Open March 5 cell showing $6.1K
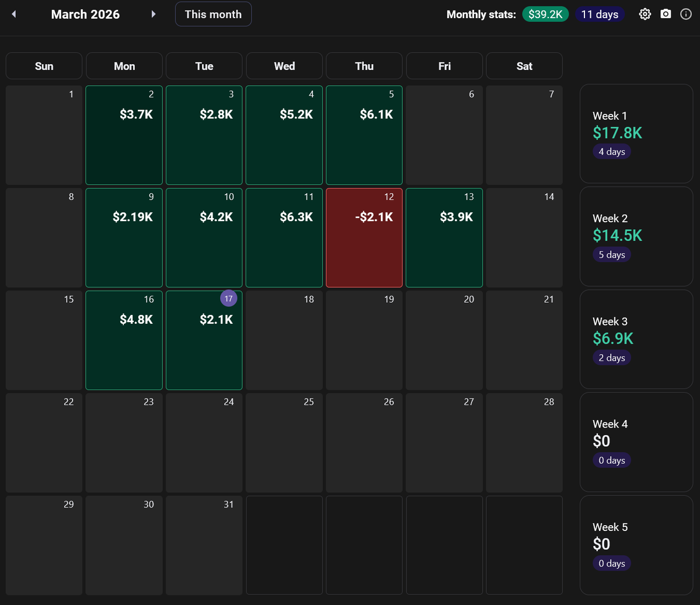Image resolution: width=700 pixels, height=605 pixels. [x=364, y=135]
